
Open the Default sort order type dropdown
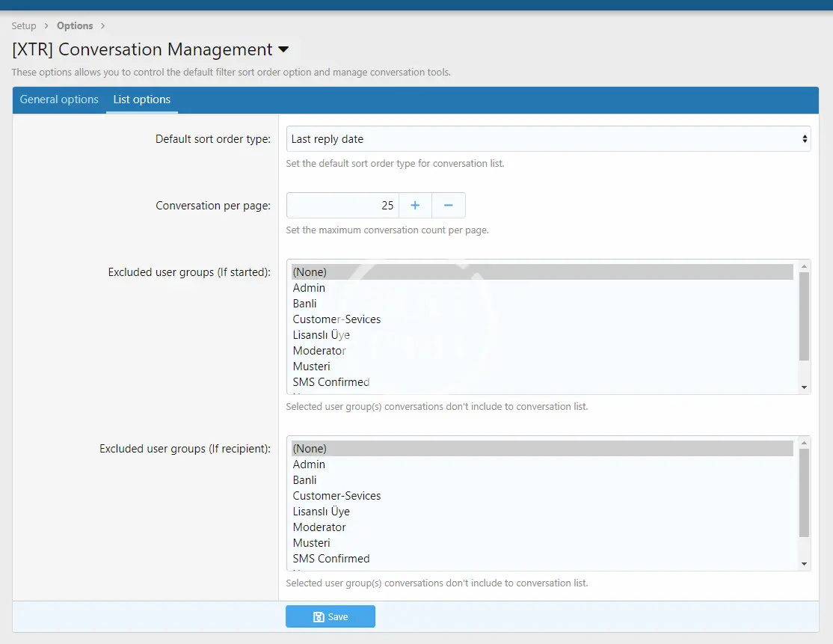coord(548,139)
